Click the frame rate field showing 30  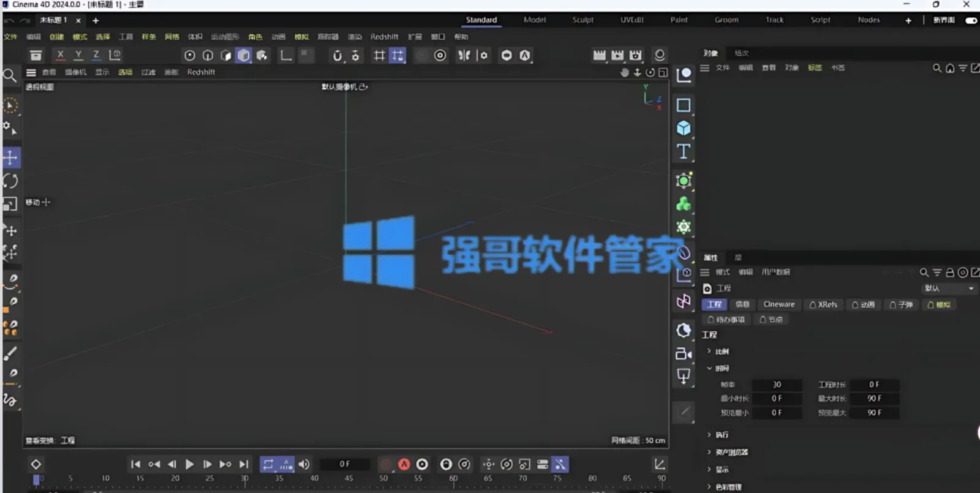(x=777, y=385)
